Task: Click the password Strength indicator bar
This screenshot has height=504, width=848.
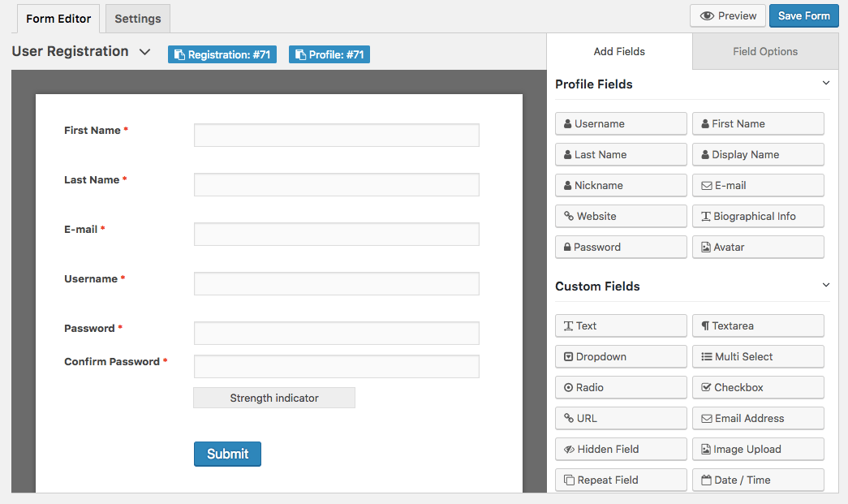Action: pyautogui.click(x=273, y=397)
